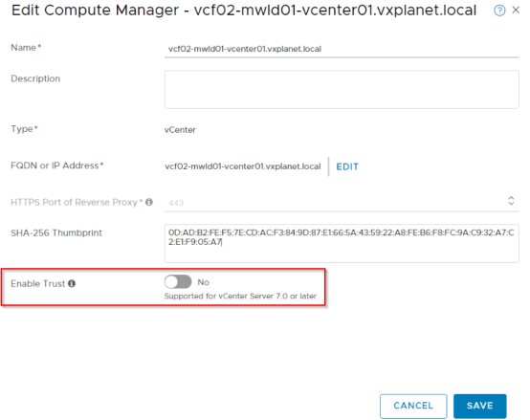Toggle the Enable Trust switch
This screenshot has height=420, width=530.
[x=178, y=282]
